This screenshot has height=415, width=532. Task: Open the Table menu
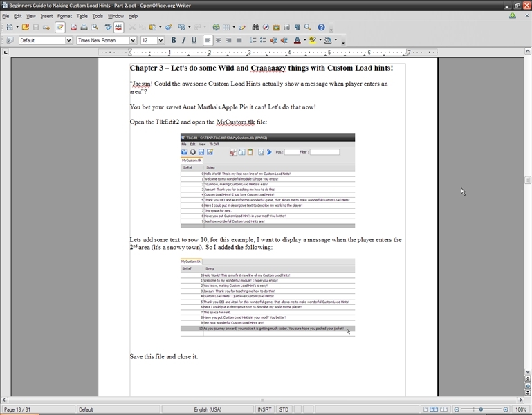pyautogui.click(x=82, y=16)
